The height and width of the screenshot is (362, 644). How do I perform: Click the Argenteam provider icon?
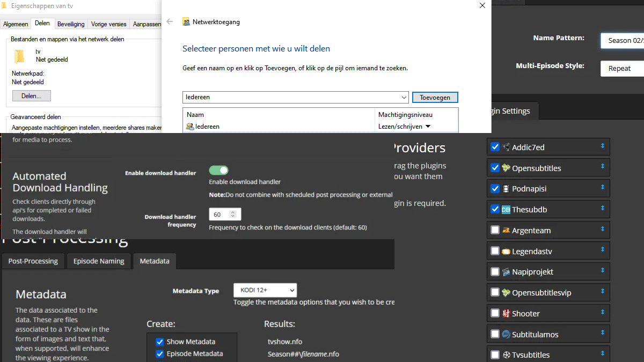[x=506, y=231]
